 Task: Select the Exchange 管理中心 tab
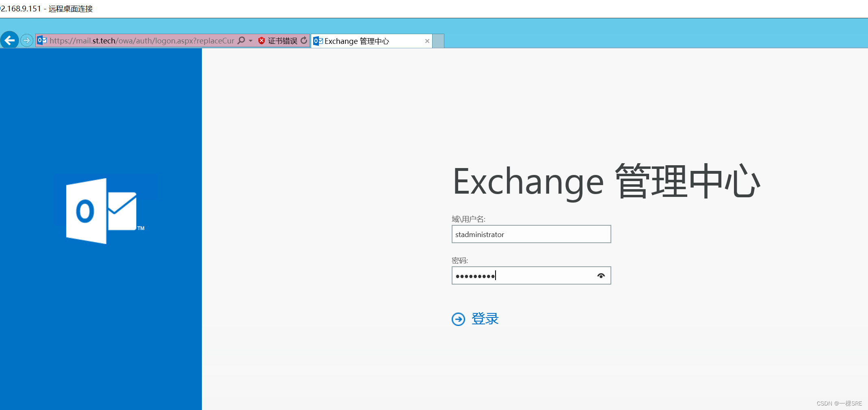(371, 41)
